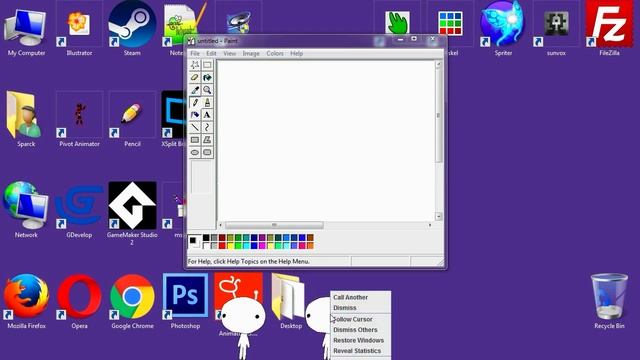This screenshot has width=640, height=360.
Task: Pick the white palette swatch
Action: coord(206,245)
